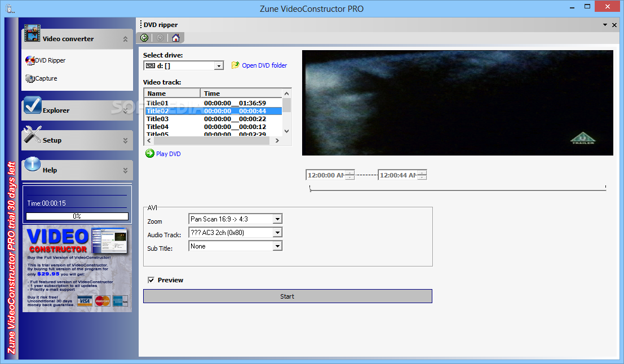Open the Audio Track dropdown

[277, 232]
